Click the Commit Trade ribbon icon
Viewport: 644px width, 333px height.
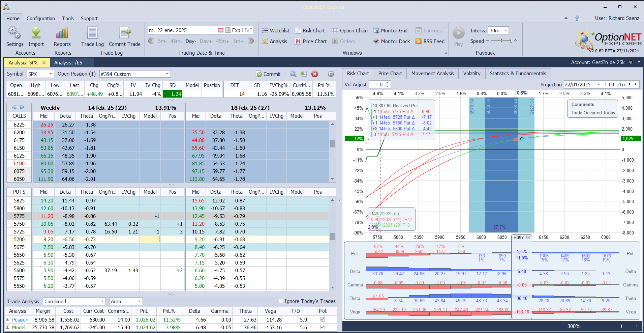(125, 33)
